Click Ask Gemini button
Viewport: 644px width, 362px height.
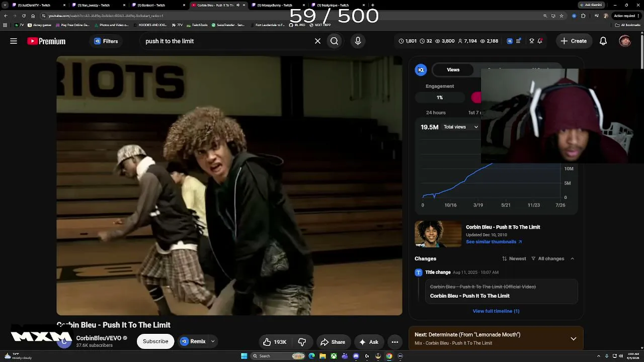[591, 5]
